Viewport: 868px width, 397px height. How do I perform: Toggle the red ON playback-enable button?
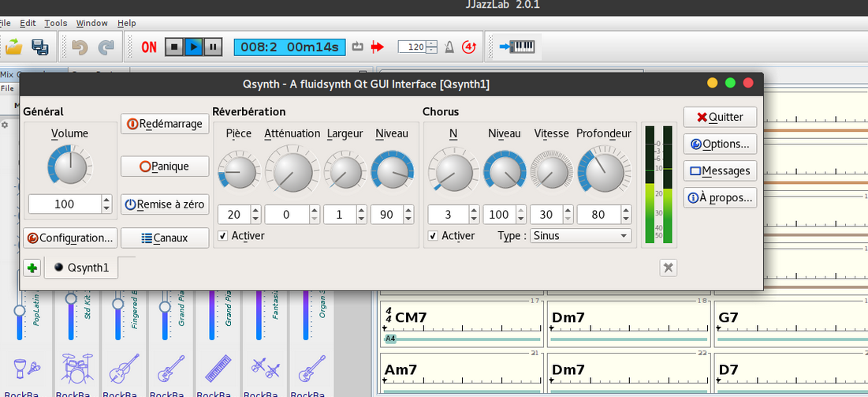tap(149, 47)
